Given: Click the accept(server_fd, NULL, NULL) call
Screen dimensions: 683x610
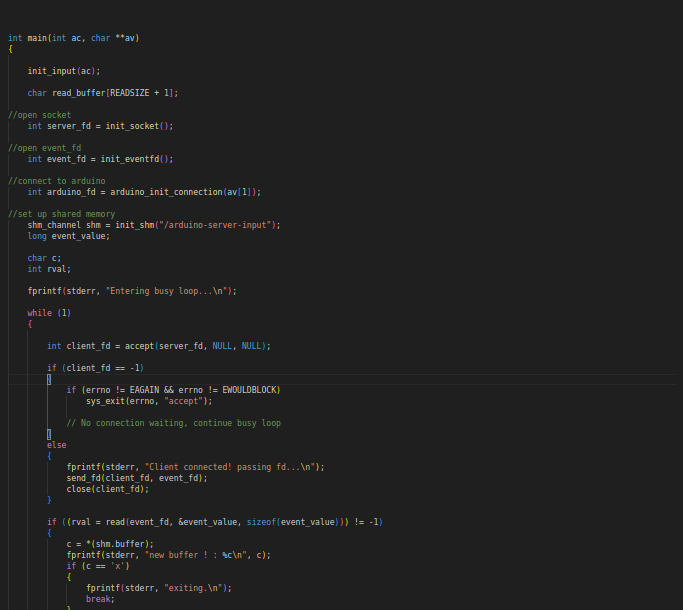Looking at the screenshot, I should (x=196, y=346).
